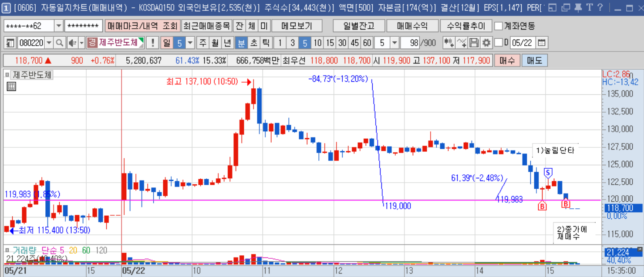Click the 매수 buy button
Image resolution: width=644 pixels, height=277 pixels.
coord(507,60)
